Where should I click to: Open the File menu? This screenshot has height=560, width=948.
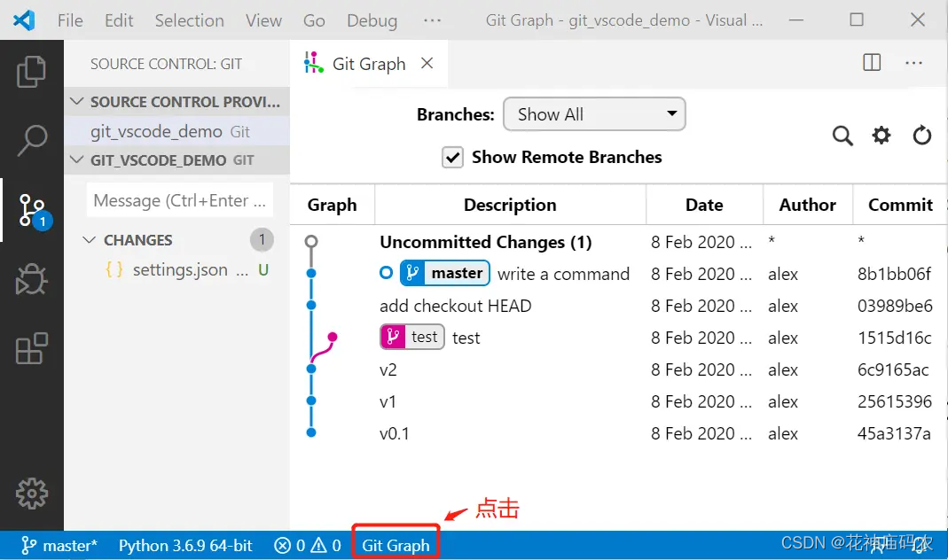pos(70,20)
